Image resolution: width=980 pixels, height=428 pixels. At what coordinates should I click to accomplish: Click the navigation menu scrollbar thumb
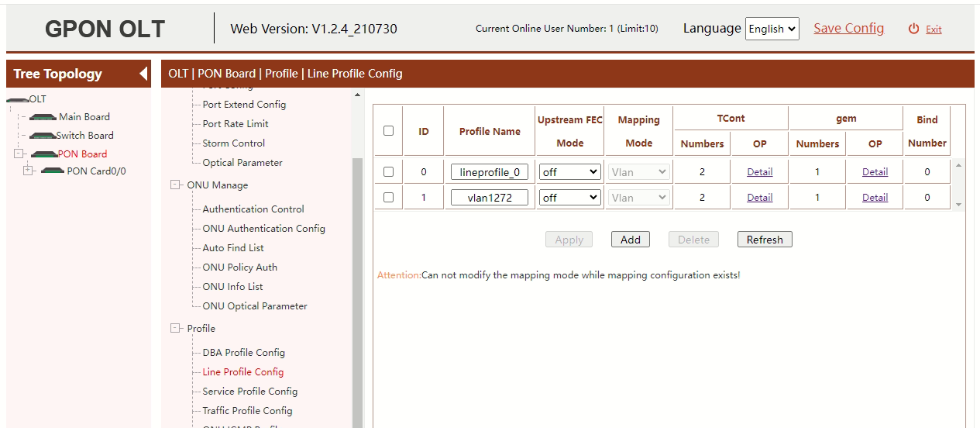point(357,292)
